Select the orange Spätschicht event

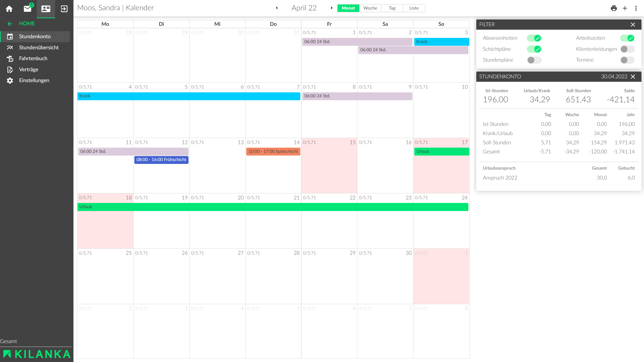click(273, 151)
